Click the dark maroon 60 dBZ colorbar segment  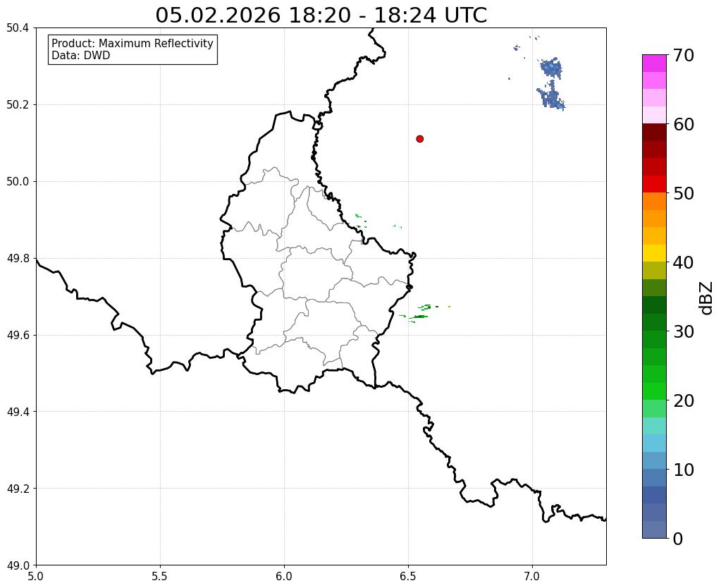tap(654, 132)
